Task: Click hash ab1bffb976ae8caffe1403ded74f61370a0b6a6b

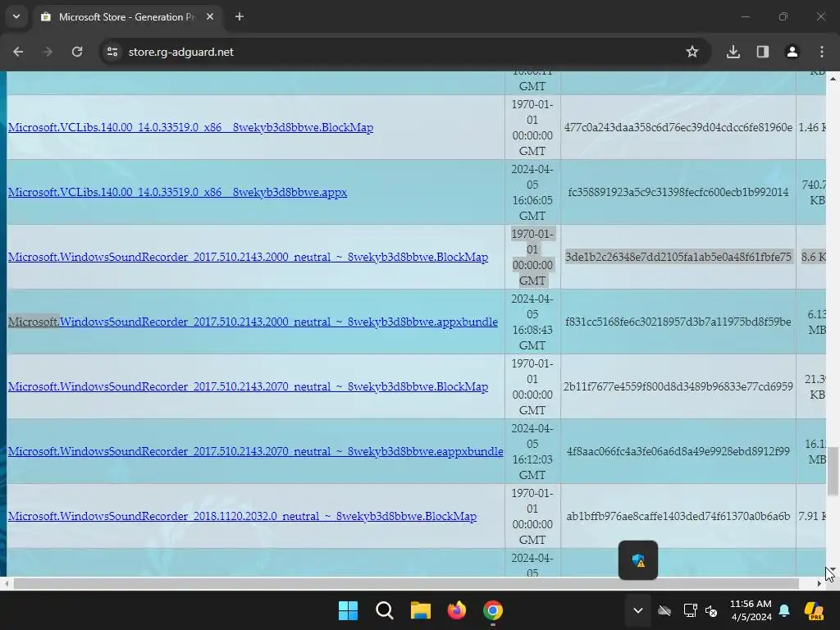Action: click(678, 517)
